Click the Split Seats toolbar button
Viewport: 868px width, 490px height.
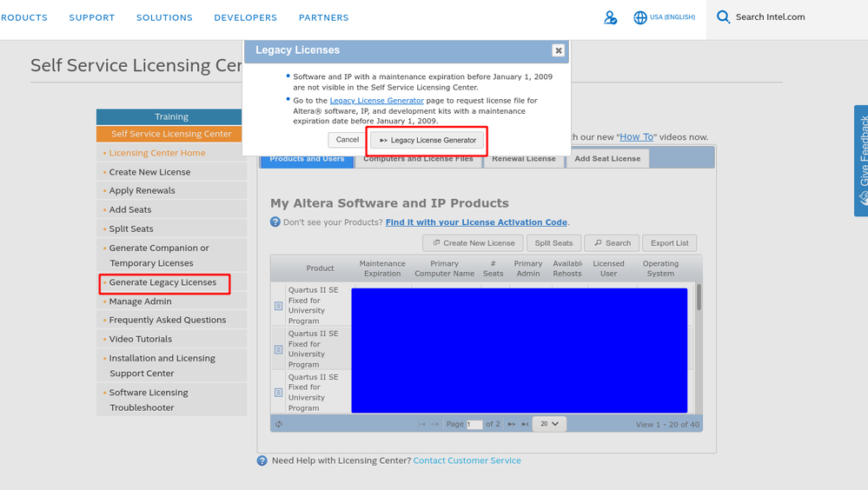pyautogui.click(x=553, y=243)
